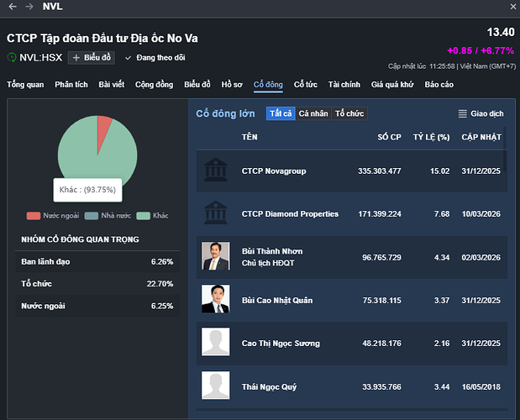
Task: Open the Cao Thị Ngọc Sương name
Action: (281, 344)
